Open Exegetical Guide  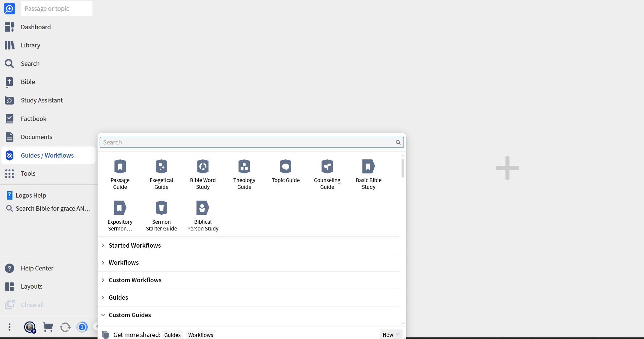(161, 174)
